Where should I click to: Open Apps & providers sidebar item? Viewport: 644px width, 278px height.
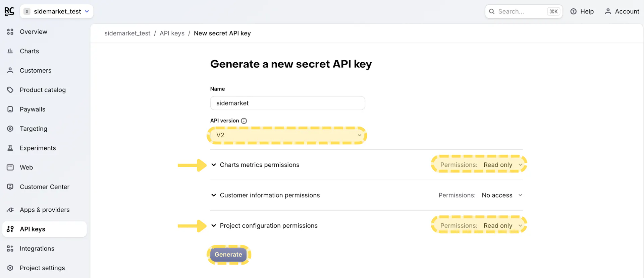[x=44, y=210]
